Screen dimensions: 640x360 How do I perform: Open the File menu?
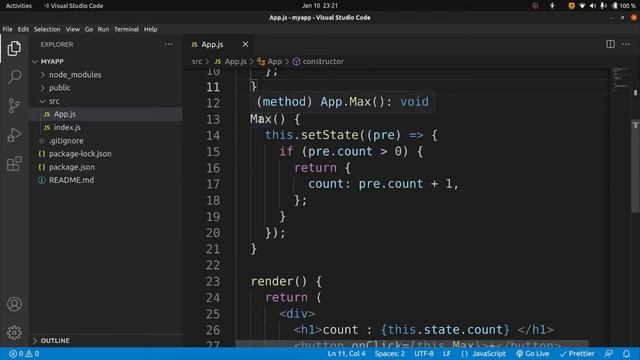point(7,29)
